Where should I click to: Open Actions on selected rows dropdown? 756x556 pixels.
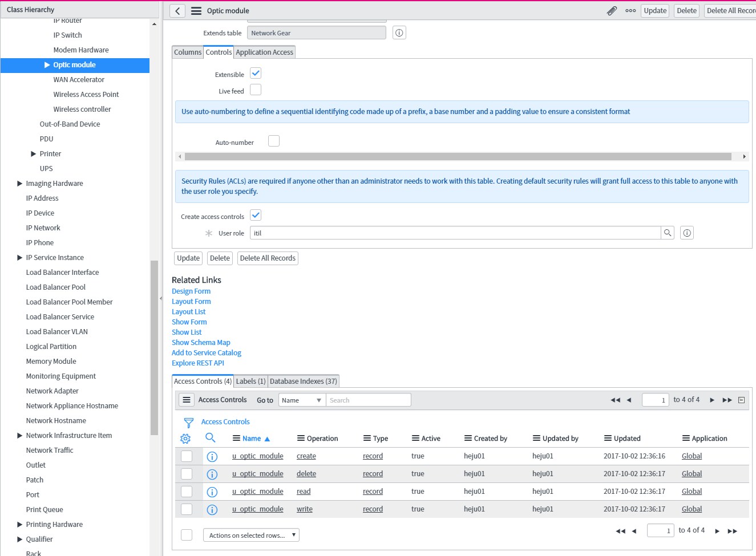click(x=251, y=535)
